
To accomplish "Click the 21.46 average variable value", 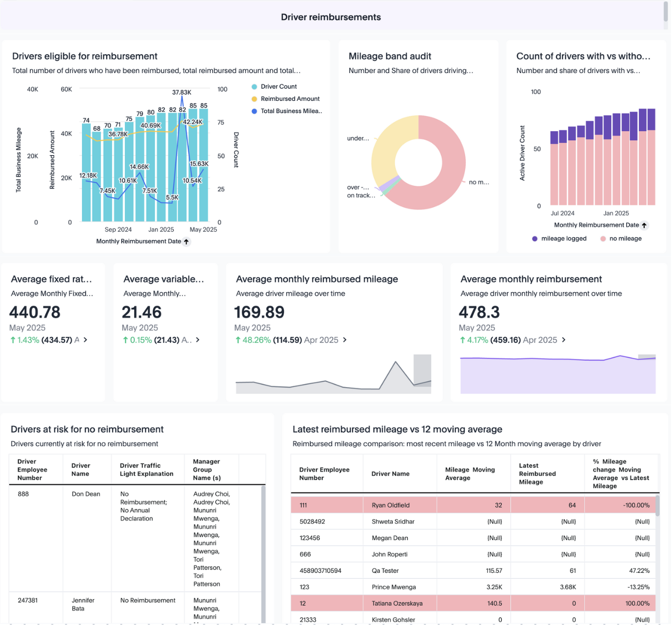I will point(141,312).
